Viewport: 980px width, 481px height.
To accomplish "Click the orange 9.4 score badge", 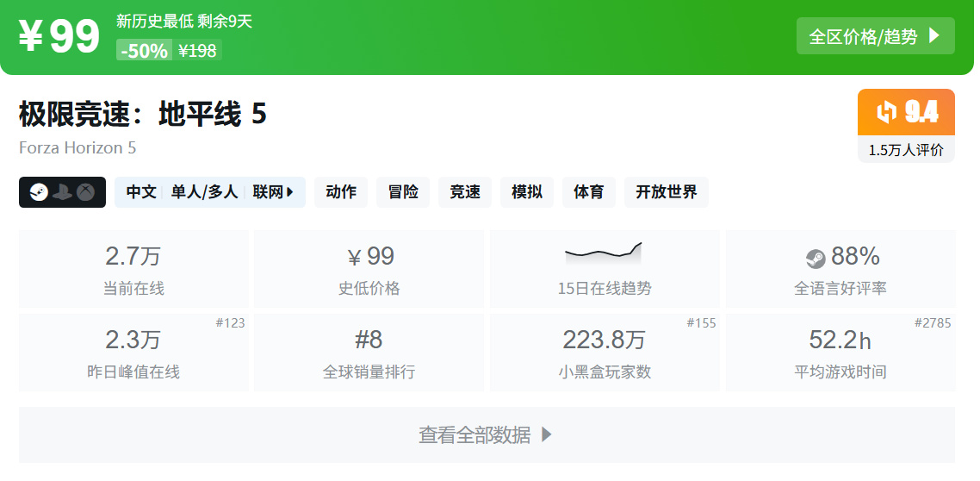I will 906,112.
